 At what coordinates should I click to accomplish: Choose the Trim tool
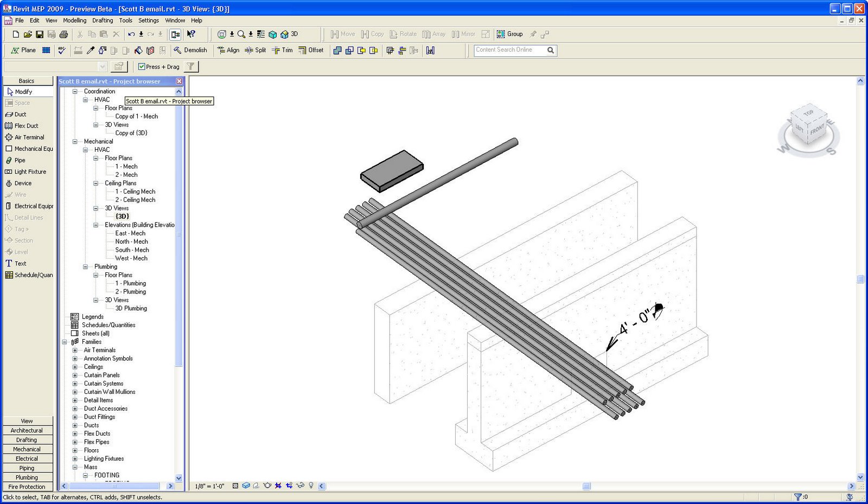[x=282, y=50]
